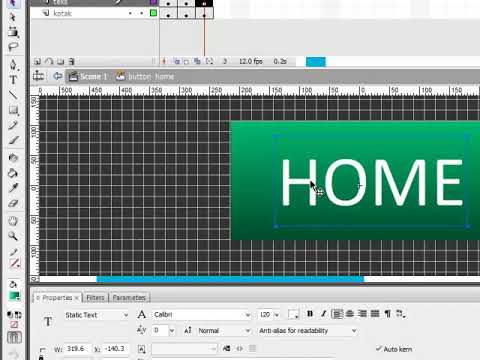Toggle visibility dot of kotak layer
The width and height of the screenshot is (480, 360).
coord(130,13)
